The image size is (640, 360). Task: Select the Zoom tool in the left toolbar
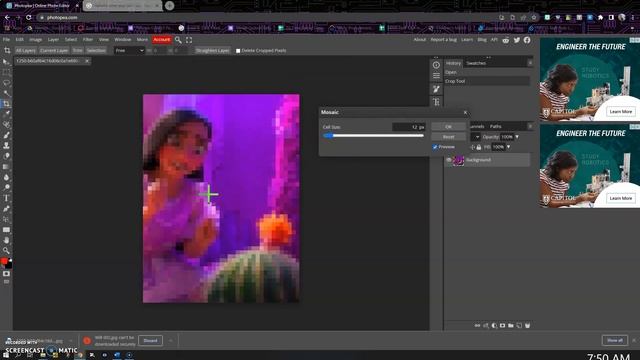[6, 250]
